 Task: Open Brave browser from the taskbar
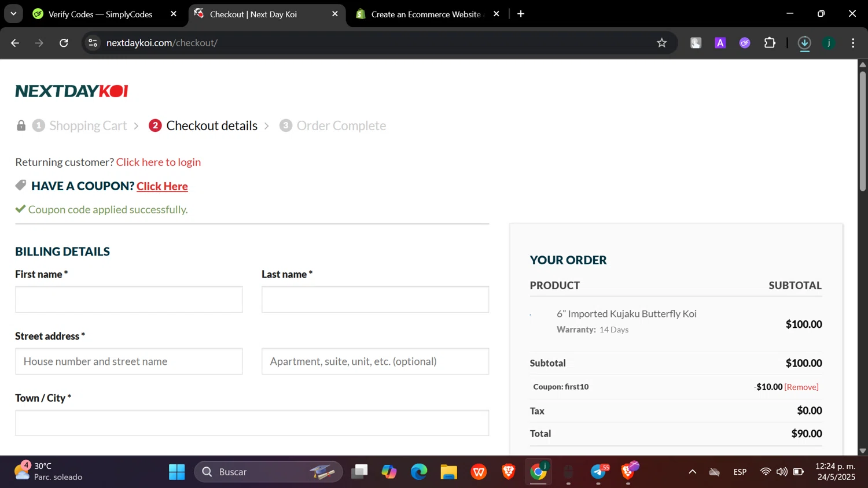pyautogui.click(x=509, y=472)
